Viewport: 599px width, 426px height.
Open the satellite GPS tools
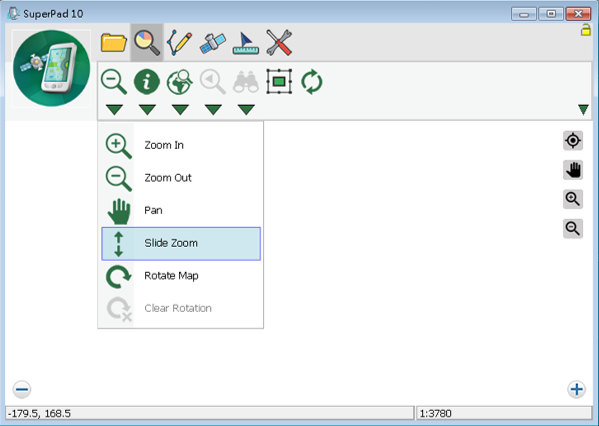pos(212,42)
